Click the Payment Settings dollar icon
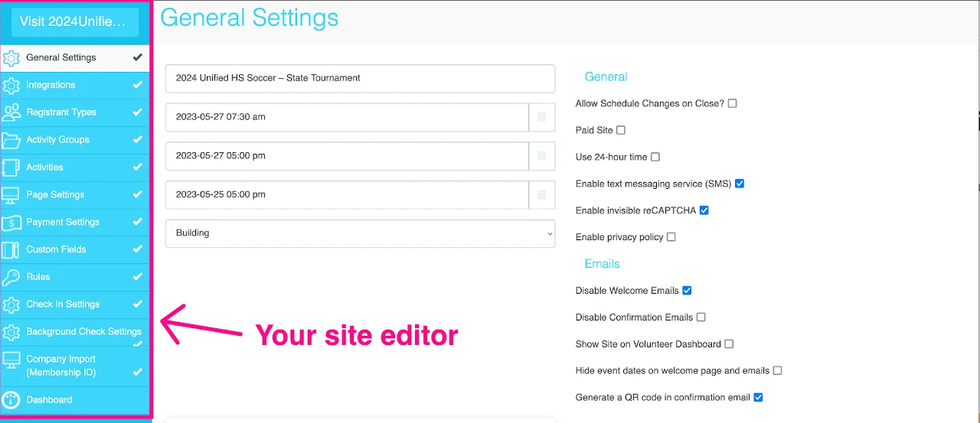980x423 pixels. point(11,223)
